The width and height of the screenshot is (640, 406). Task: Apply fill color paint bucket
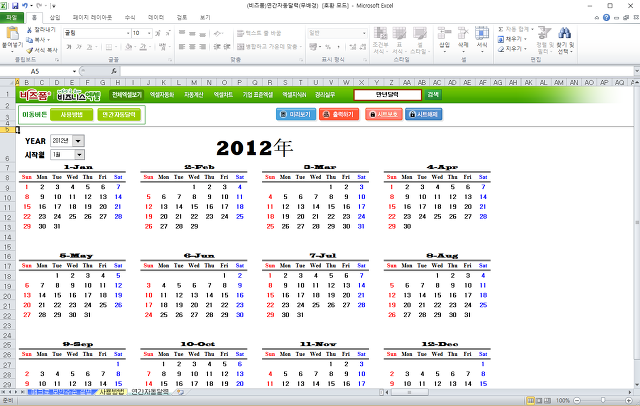[x=129, y=47]
